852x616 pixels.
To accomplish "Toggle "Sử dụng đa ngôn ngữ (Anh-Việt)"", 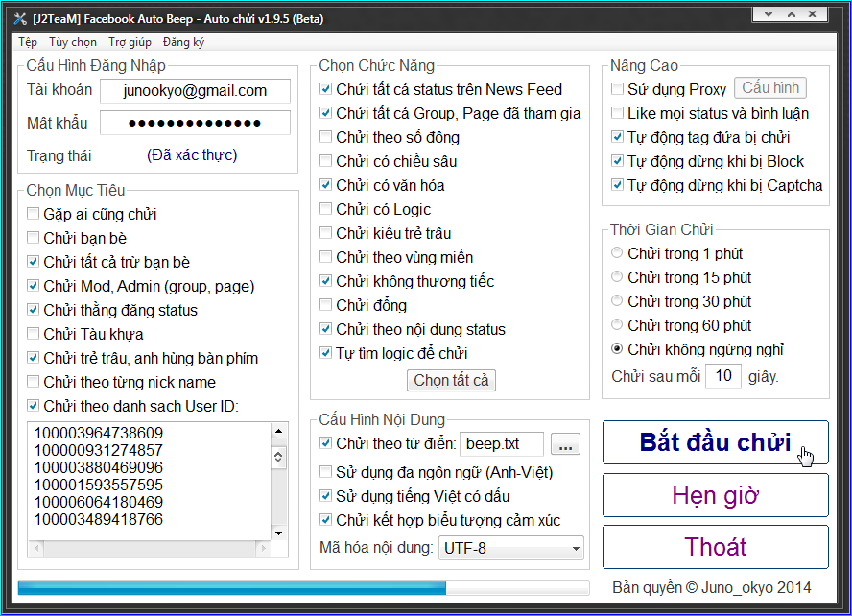I will click(325, 472).
